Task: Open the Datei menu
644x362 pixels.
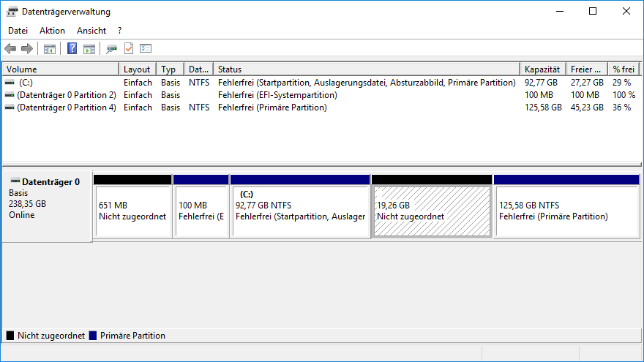Action: 18,31
